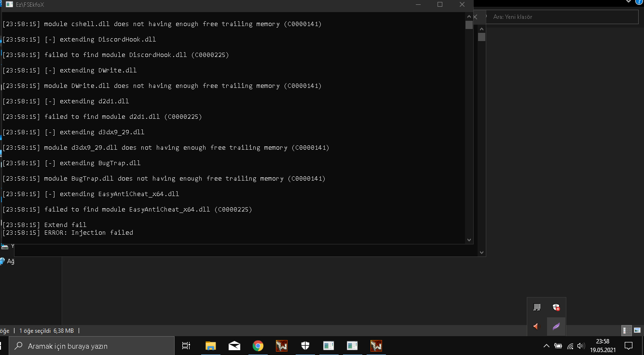Select 'Ağ' network item in Explorer sidebar
644x355 pixels.
[11, 261]
